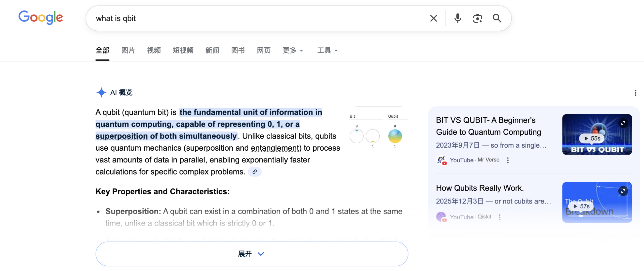This screenshot has width=644, height=271.
Task: Expand the 更多 dropdown
Action: [293, 50]
